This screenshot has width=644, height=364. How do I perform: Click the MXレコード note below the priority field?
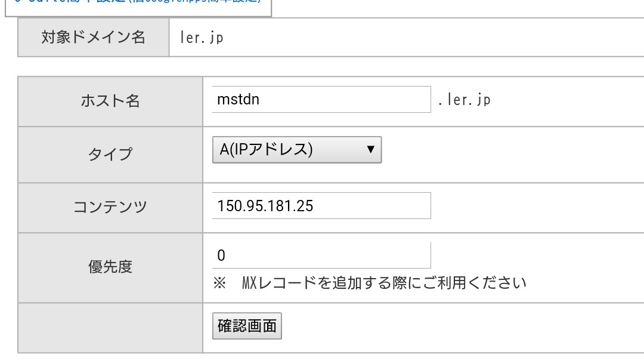384,282
